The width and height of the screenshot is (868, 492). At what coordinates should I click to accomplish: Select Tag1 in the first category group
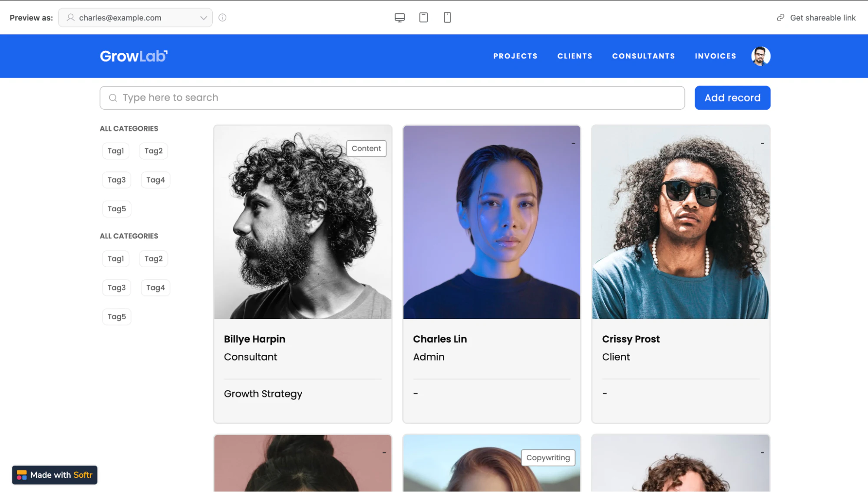[116, 151]
